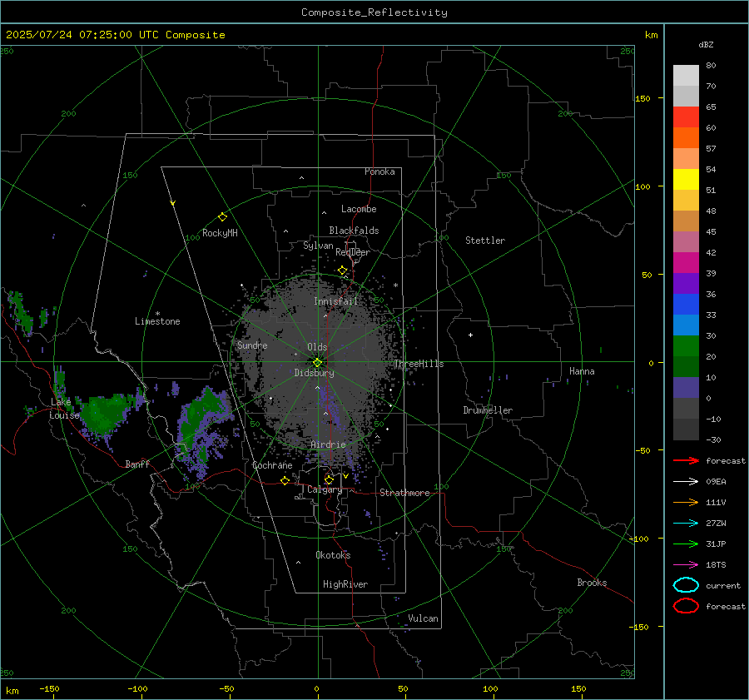Screen dimensions: 749x700
Task: Click the red forecast ellipse symbol
Action: (686, 606)
